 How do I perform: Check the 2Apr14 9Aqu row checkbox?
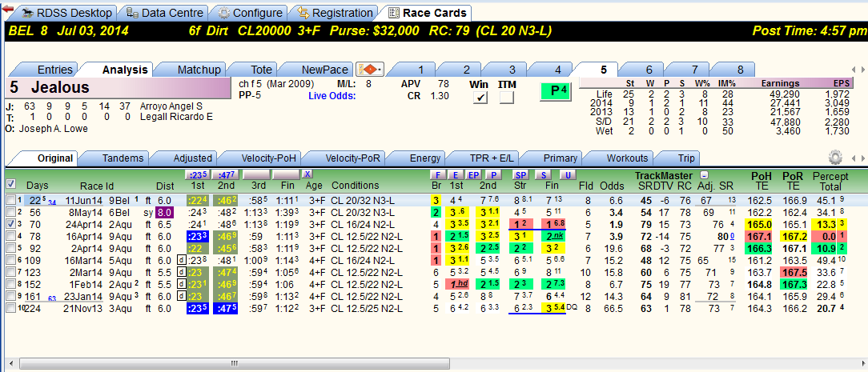point(10,248)
